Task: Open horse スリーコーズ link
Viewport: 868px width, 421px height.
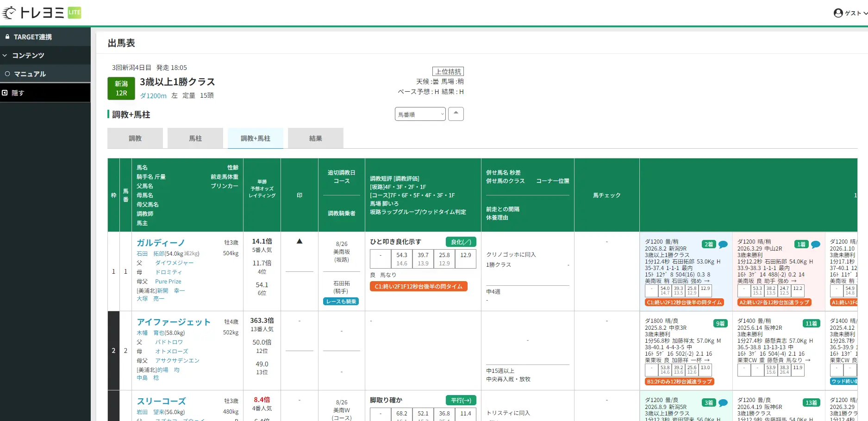Action: pos(161,401)
